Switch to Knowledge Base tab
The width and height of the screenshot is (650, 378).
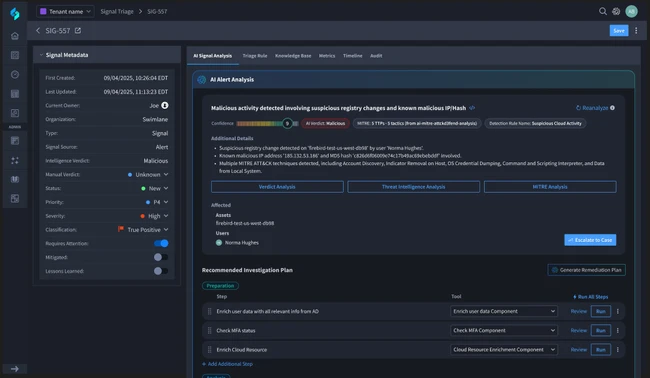293,56
